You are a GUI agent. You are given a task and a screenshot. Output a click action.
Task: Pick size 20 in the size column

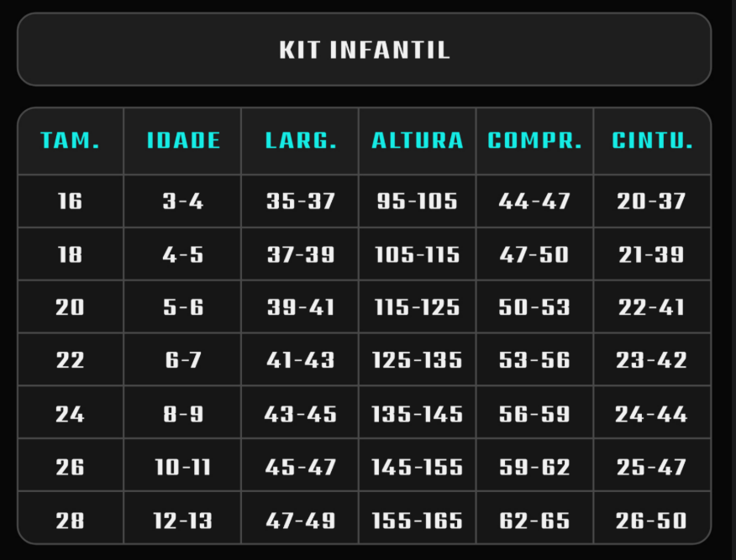(x=71, y=307)
